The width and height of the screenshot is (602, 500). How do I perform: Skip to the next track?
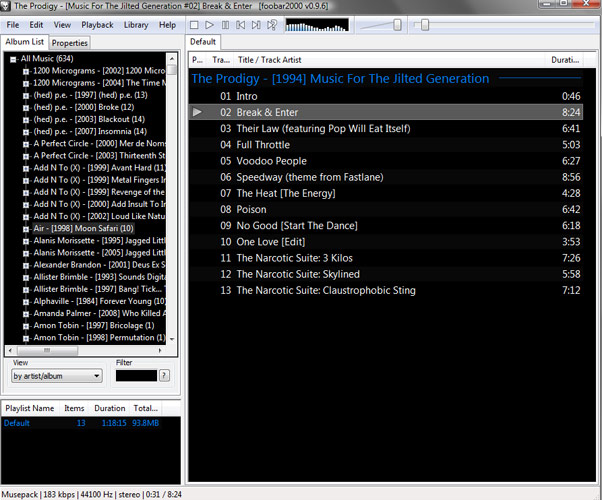256,25
